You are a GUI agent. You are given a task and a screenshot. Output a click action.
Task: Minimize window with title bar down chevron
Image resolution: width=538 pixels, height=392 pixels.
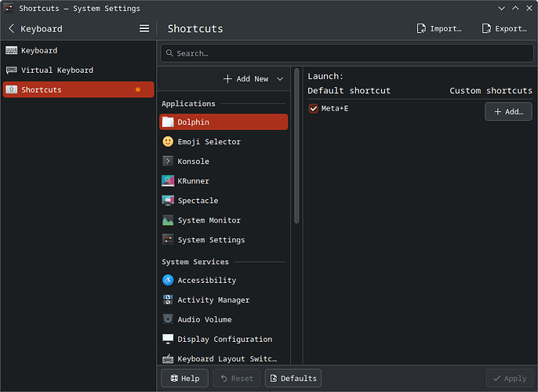click(501, 8)
